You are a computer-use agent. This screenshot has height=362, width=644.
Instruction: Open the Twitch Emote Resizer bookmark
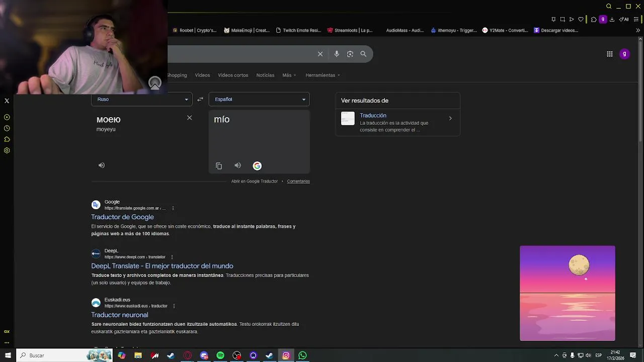coord(298,30)
